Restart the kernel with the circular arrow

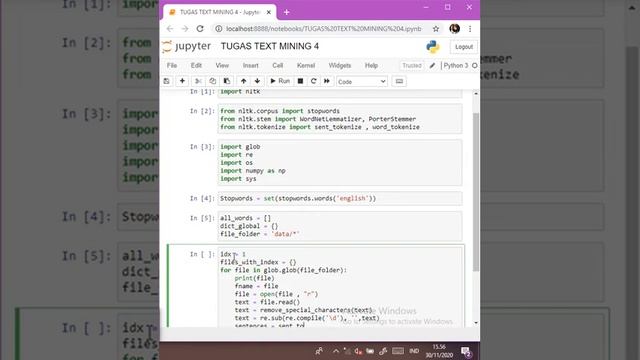(313, 81)
